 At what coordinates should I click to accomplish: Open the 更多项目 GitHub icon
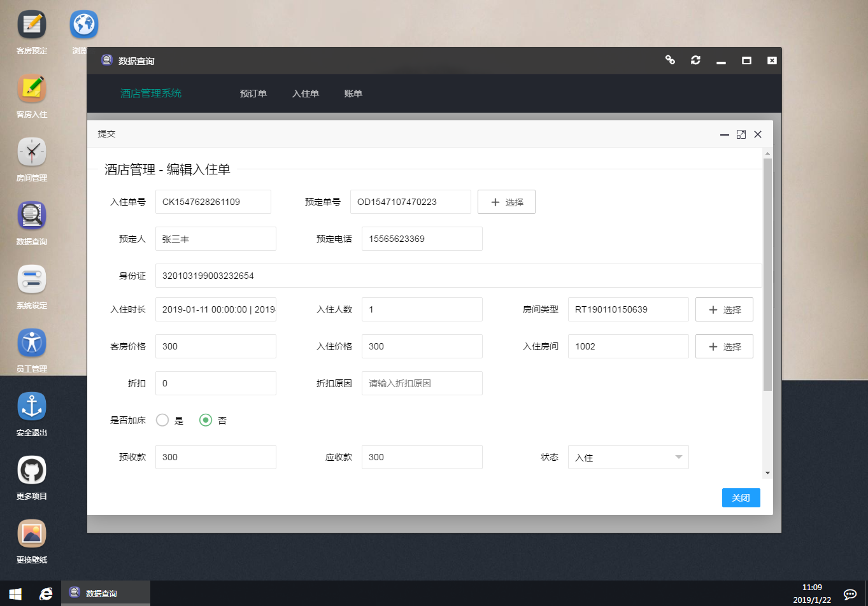coord(31,470)
